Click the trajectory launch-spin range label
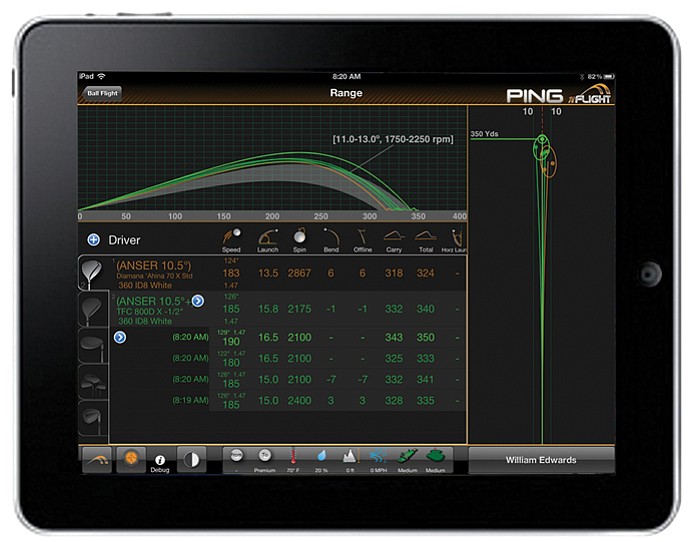 pyautogui.click(x=393, y=139)
